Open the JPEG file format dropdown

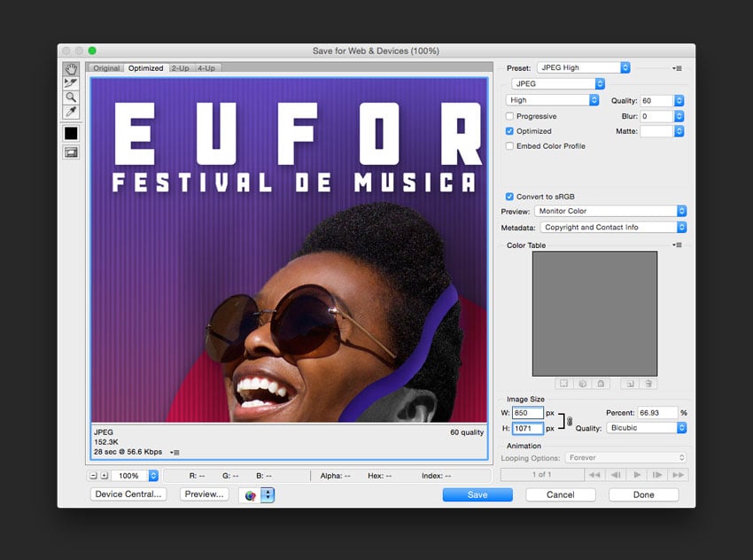[558, 83]
